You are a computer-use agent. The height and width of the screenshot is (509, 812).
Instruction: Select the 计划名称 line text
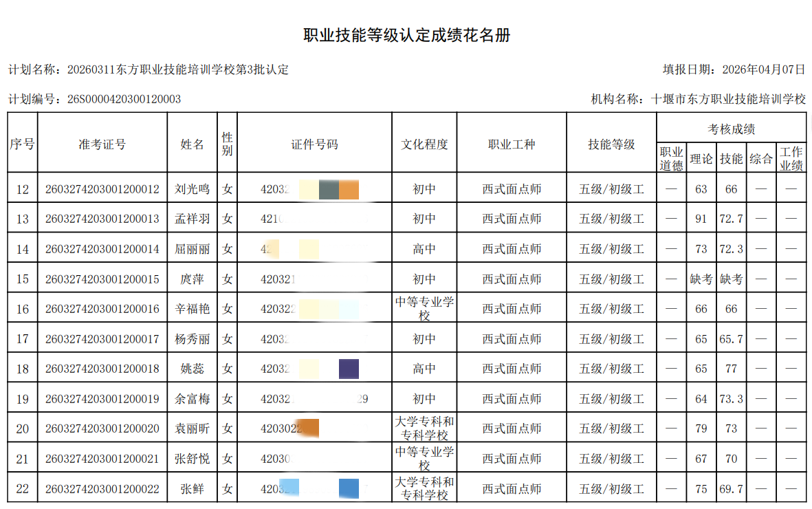148,69
